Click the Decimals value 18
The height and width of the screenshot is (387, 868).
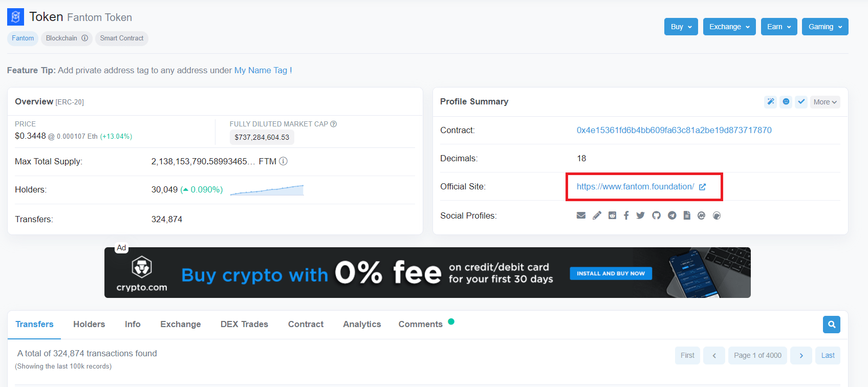pyautogui.click(x=581, y=158)
